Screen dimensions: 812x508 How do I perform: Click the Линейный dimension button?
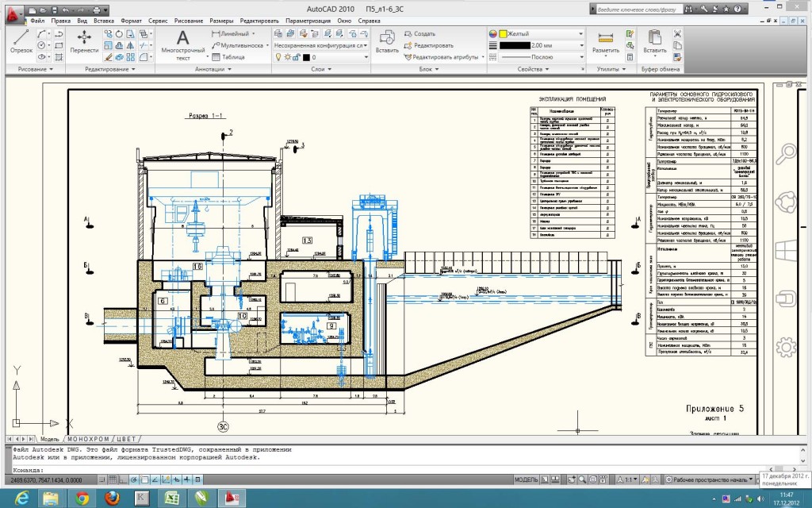[x=230, y=33]
